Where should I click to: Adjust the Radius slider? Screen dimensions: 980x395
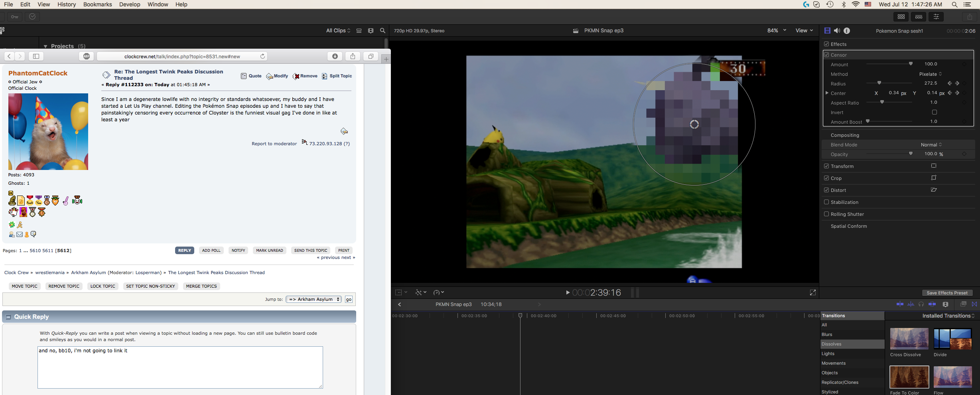tap(879, 83)
